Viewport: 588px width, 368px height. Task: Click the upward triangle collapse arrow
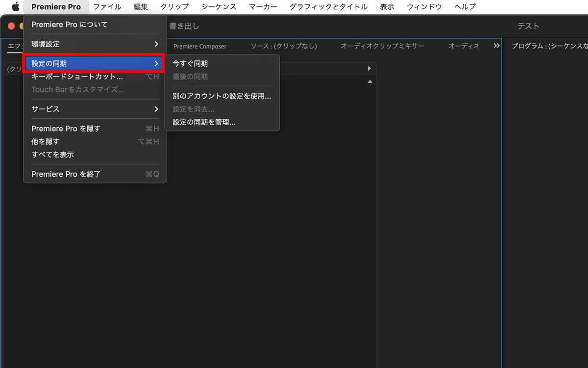click(370, 81)
